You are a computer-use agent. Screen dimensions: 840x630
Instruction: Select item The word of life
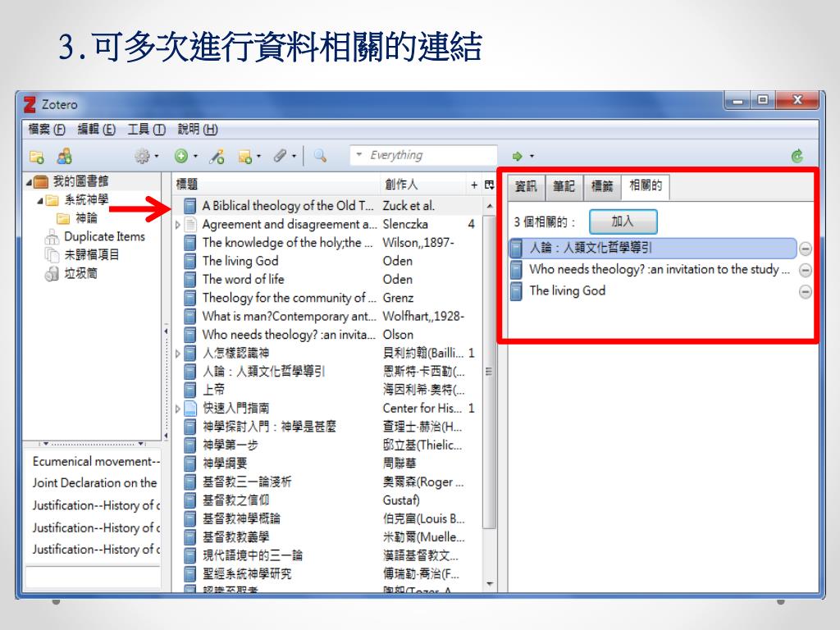pos(326,280)
